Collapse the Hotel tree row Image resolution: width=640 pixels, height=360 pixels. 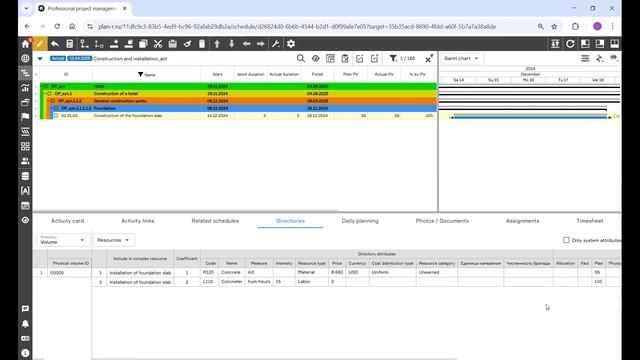(42, 87)
